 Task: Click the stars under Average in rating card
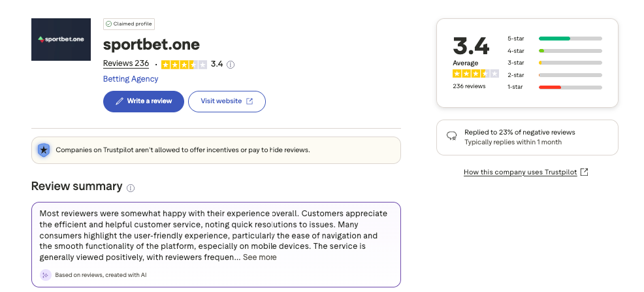[x=470, y=74]
